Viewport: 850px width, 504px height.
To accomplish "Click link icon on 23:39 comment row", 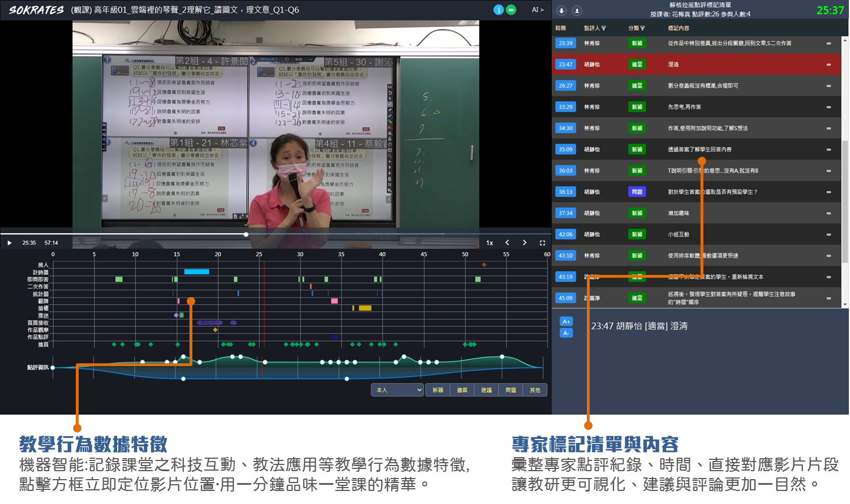I will pyautogui.click(x=828, y=44).
